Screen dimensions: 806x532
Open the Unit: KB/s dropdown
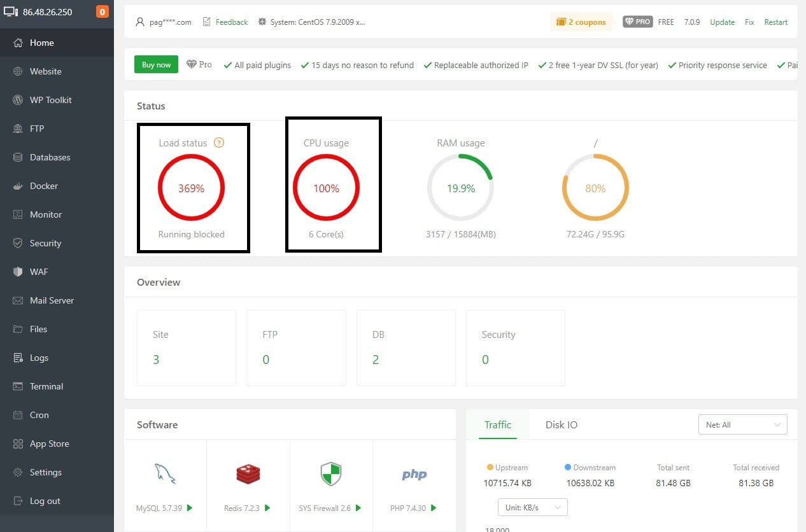pyautogui.click(x=532, y=507)
